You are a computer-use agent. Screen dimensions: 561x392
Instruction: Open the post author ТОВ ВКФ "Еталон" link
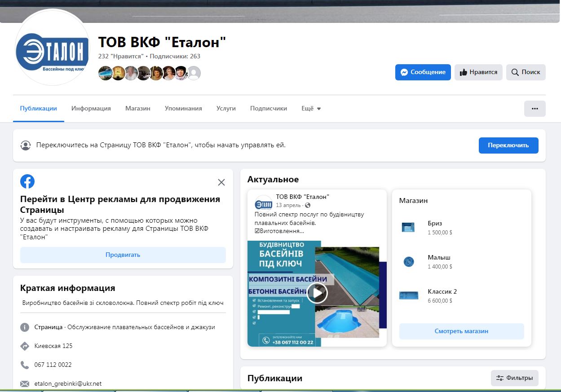[303, 197]
